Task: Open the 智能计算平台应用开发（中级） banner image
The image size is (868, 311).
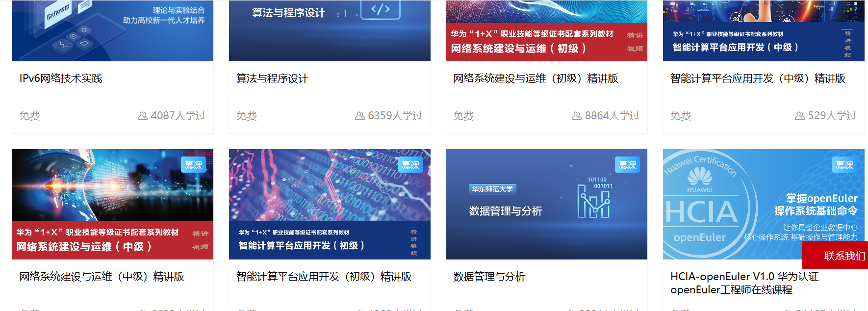Action: tap(764, 30)
